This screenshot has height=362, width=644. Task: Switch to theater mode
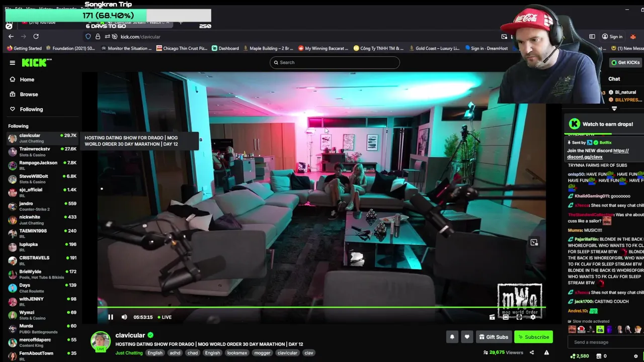[506, 317]
